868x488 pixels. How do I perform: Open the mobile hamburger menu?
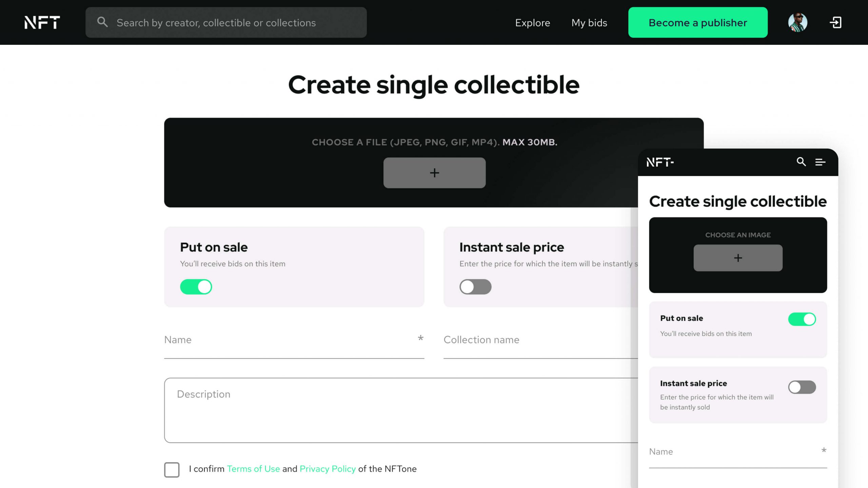pos(820,162)
